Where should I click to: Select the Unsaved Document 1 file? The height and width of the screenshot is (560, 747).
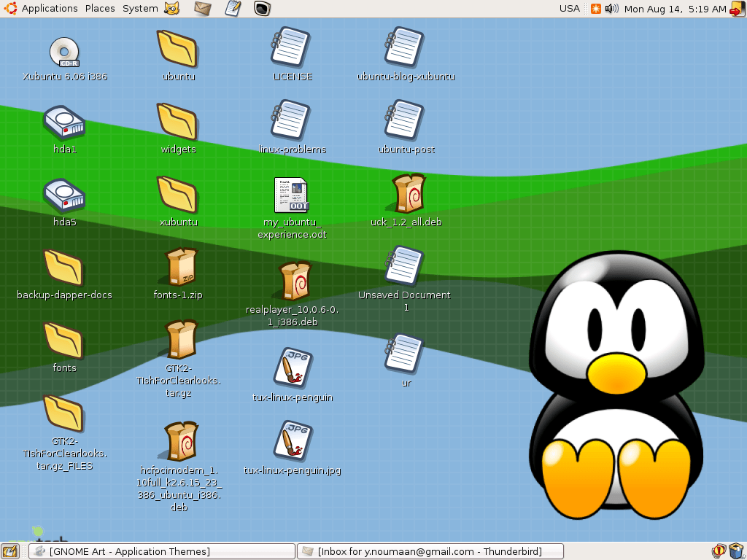coord(404,265)
